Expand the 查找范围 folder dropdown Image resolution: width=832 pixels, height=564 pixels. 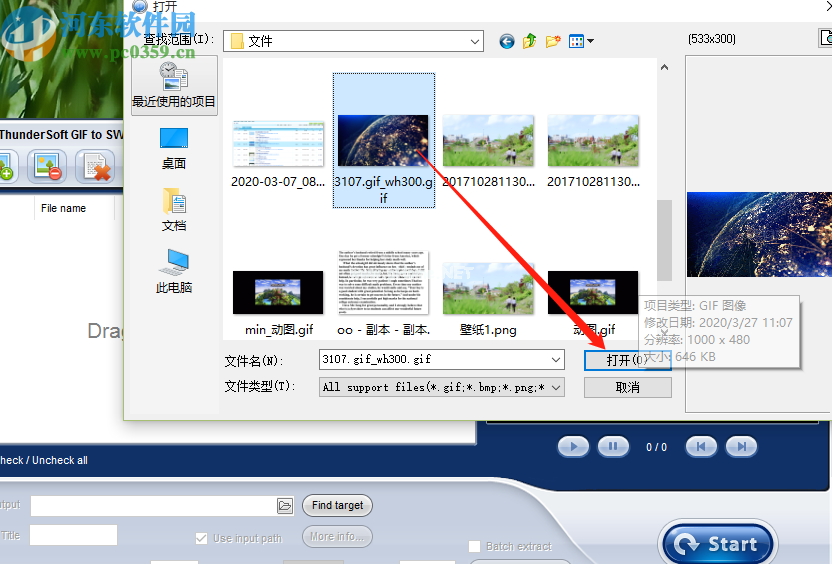tap(476, 41)
